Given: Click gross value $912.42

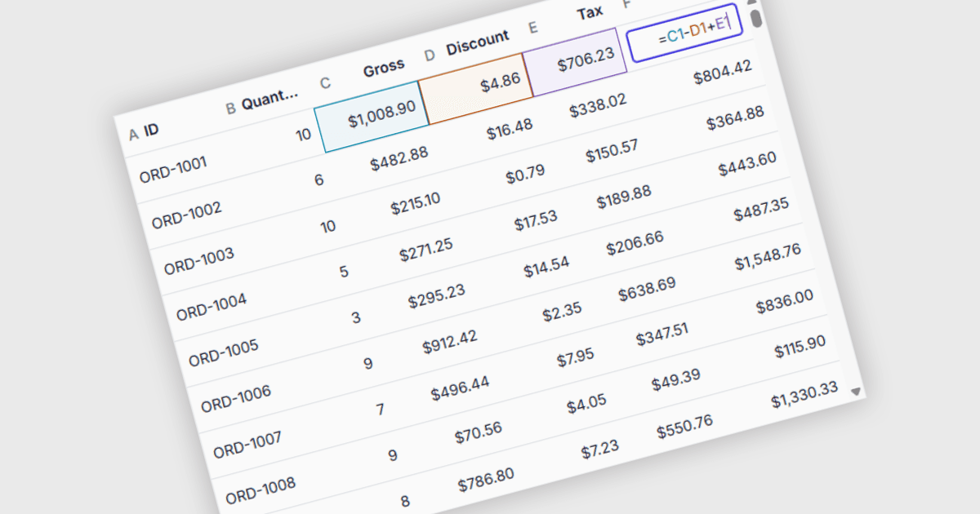Looking at the screenshot, I should pos(450,342).
